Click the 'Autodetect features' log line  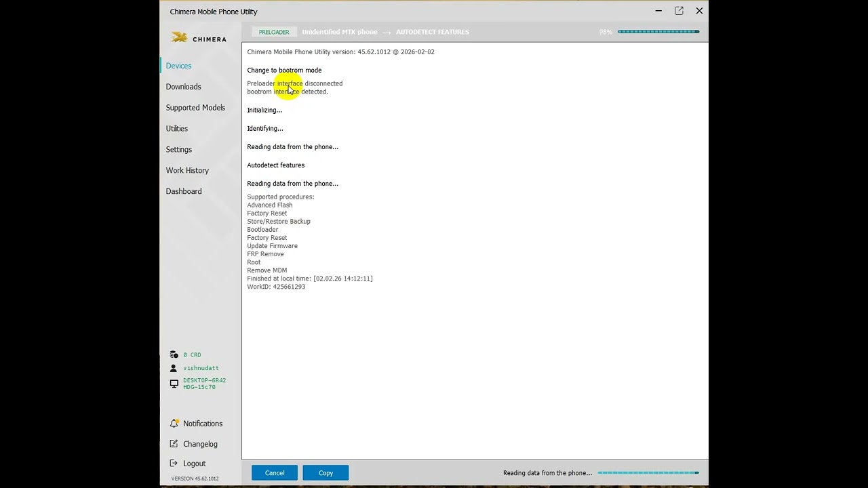276,165
